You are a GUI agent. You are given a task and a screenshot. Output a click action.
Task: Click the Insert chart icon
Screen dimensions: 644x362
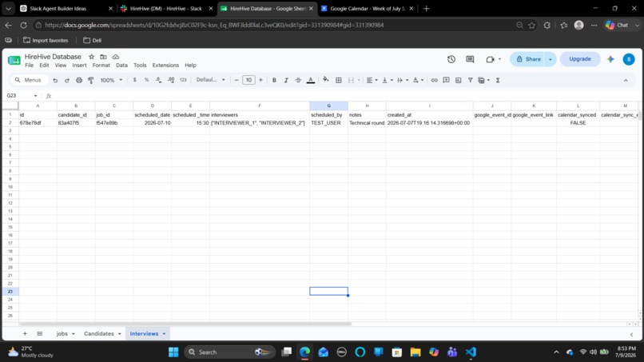[x=459, y=80]
